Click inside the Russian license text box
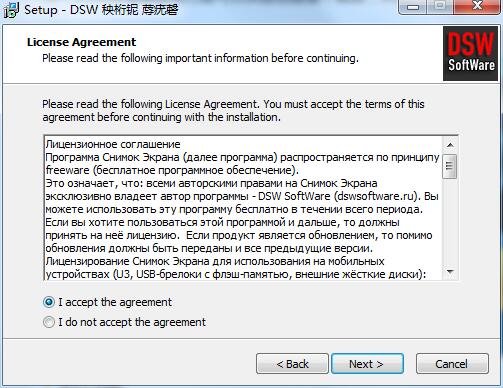The image size is (503, 388). pos(243,208)
